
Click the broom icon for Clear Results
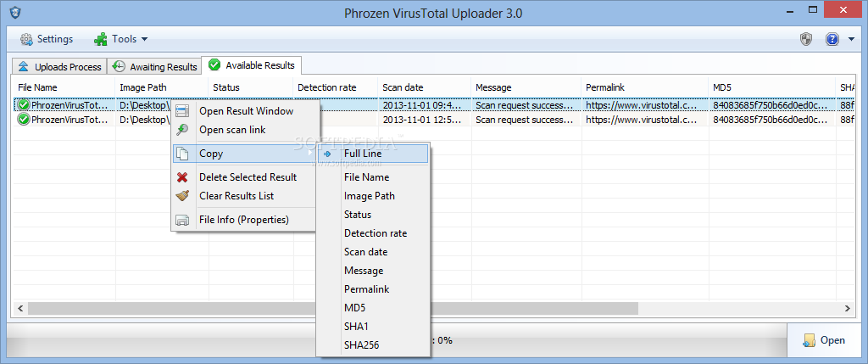(182, 195)
